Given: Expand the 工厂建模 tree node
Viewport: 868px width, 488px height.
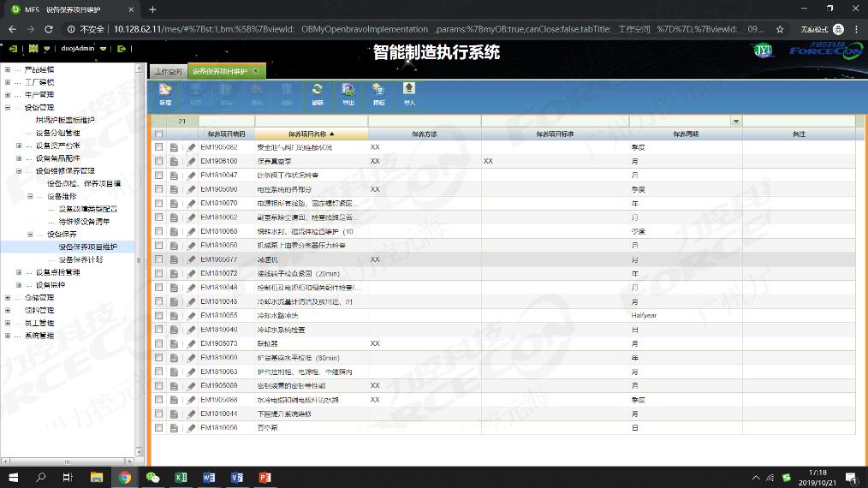Looking at the screenshot, I should [x=7, y=82].
